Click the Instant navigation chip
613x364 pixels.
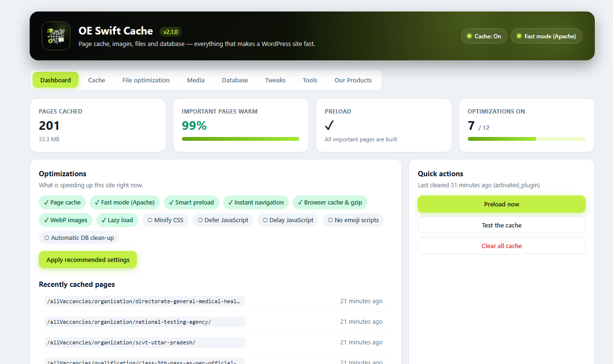click(256, 202)
